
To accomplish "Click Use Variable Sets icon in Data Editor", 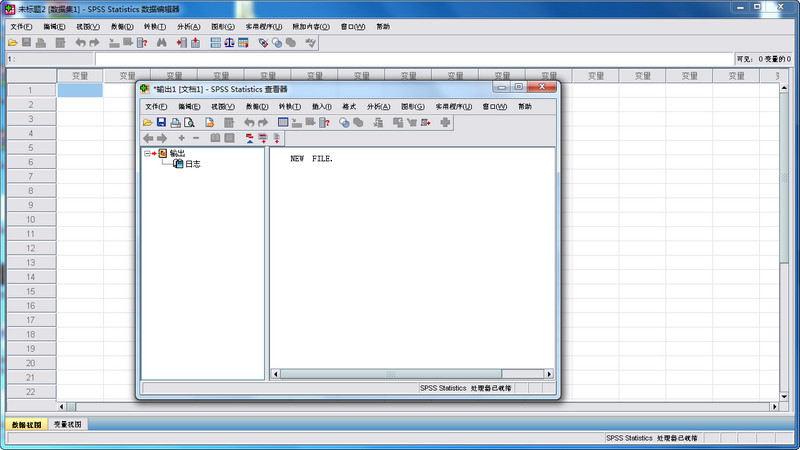I will coord(277,43).
